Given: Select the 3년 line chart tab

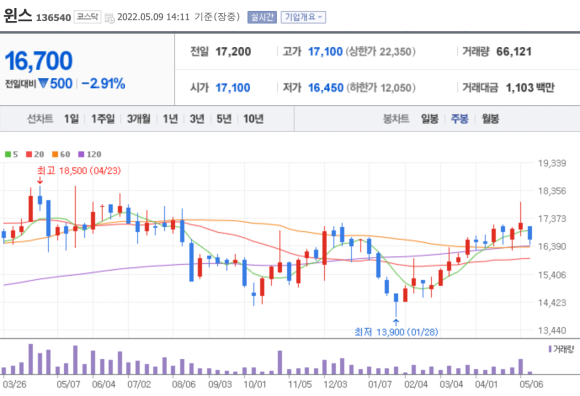Looking at the screenshot, I should tap(197, 119).
